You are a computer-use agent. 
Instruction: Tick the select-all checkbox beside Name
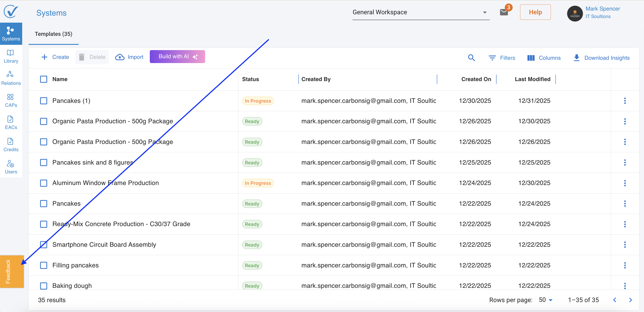click(43, 79)
